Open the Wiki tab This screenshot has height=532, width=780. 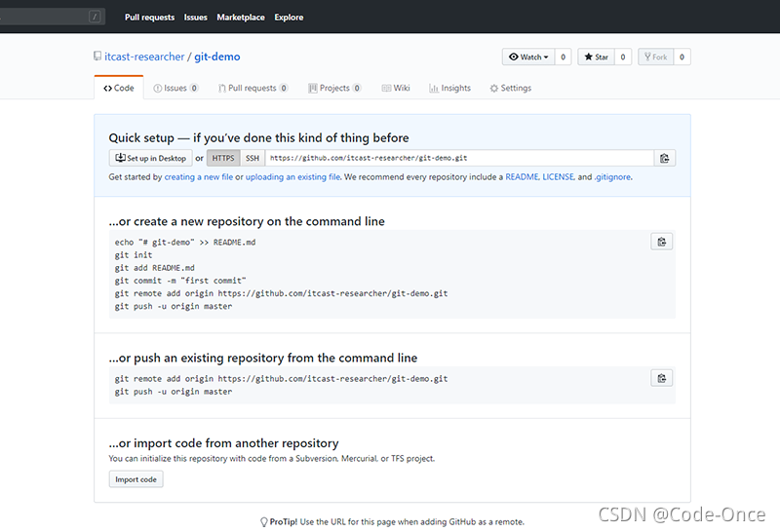click(x=396, y=88)
